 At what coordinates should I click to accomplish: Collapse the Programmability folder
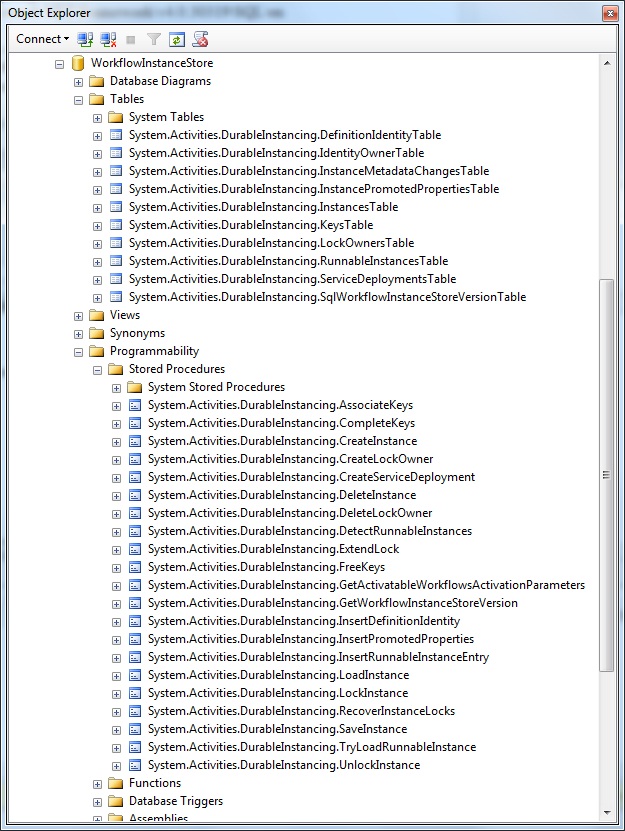coord(78,352)
